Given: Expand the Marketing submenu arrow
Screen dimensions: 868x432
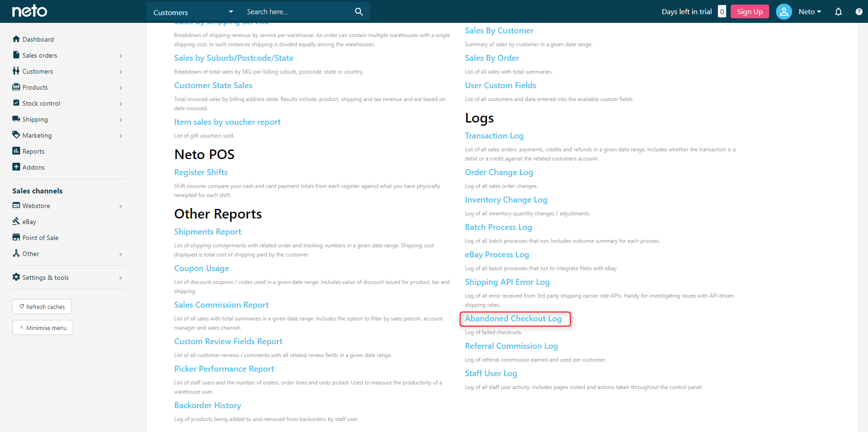Looking at the screenshot, I should click(120, 136).
